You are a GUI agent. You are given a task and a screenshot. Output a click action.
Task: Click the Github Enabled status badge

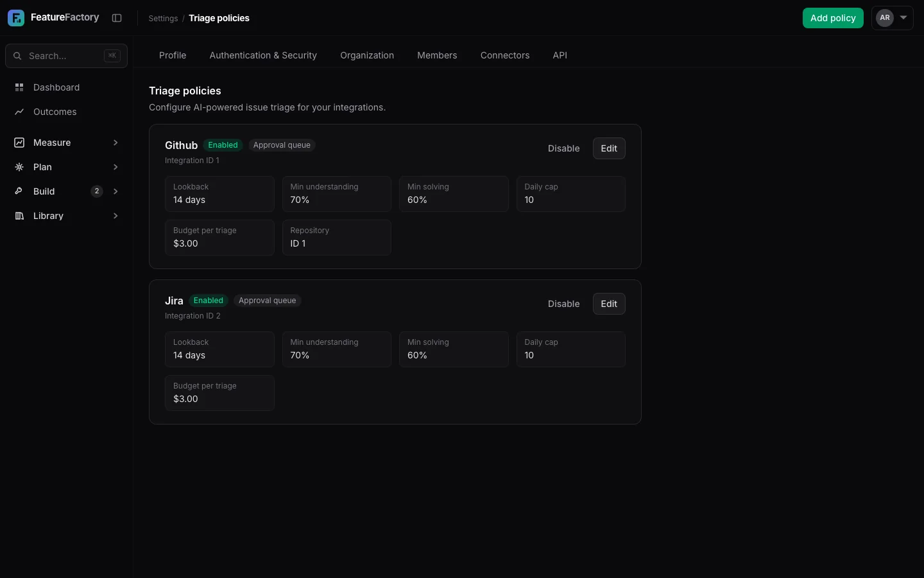(x=223, y=145)
